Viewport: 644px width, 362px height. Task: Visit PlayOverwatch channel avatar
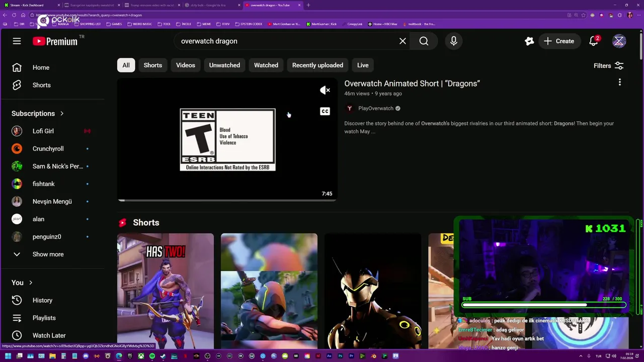(350, 108)
